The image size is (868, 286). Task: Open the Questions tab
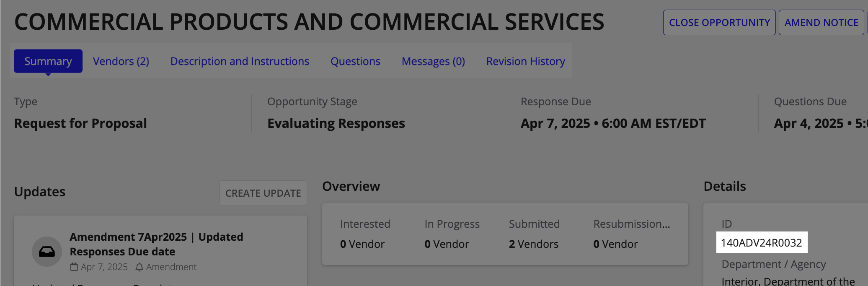[355, 61]
